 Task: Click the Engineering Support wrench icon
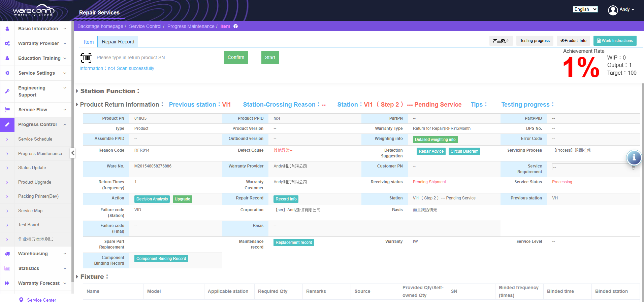[x=7, y=91]
